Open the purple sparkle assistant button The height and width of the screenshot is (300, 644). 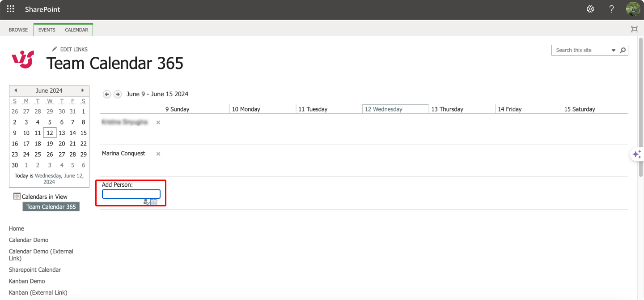coord(637,154)
